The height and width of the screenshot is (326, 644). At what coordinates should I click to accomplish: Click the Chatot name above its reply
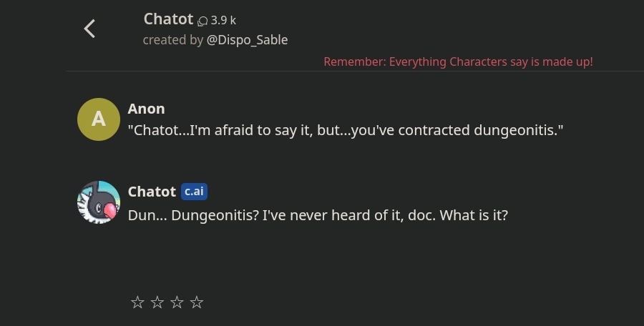click(152, 192)
